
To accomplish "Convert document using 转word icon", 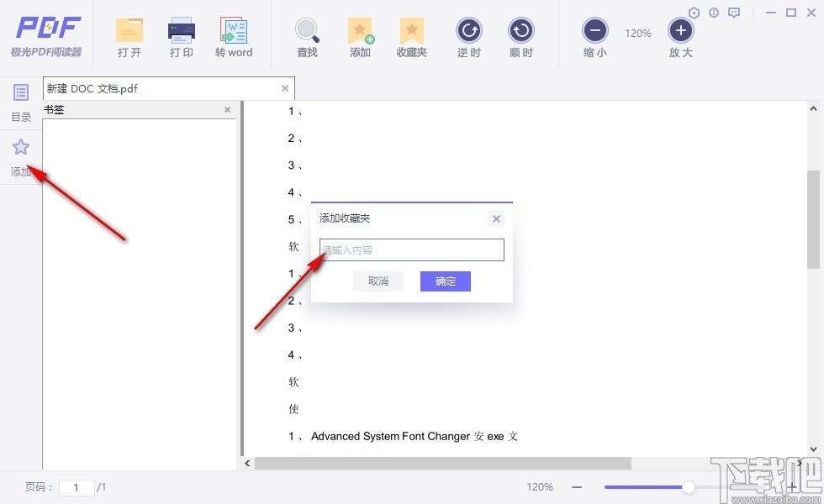I will 234,30.
